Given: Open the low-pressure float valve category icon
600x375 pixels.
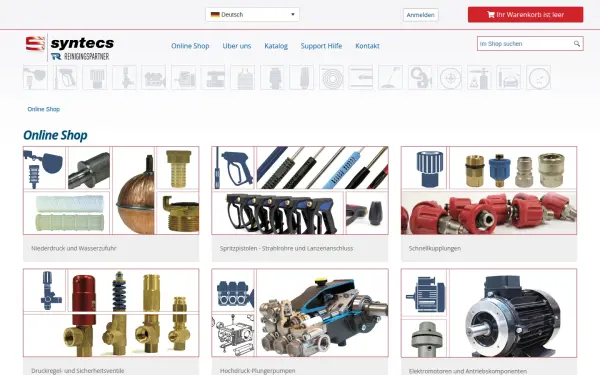Looking at the screenshot, I should point(35,77).
